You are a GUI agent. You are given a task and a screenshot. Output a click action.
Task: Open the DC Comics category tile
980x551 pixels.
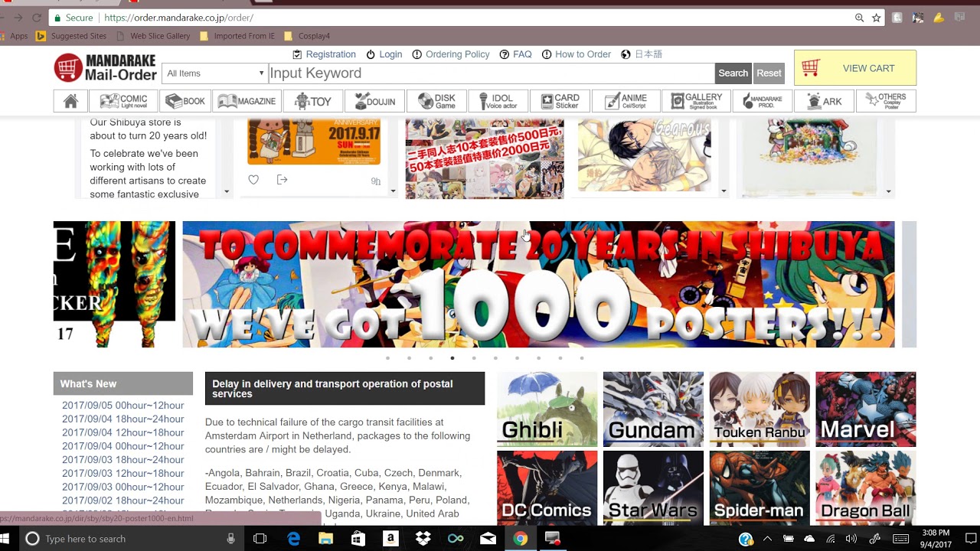[x=547, y=487]
